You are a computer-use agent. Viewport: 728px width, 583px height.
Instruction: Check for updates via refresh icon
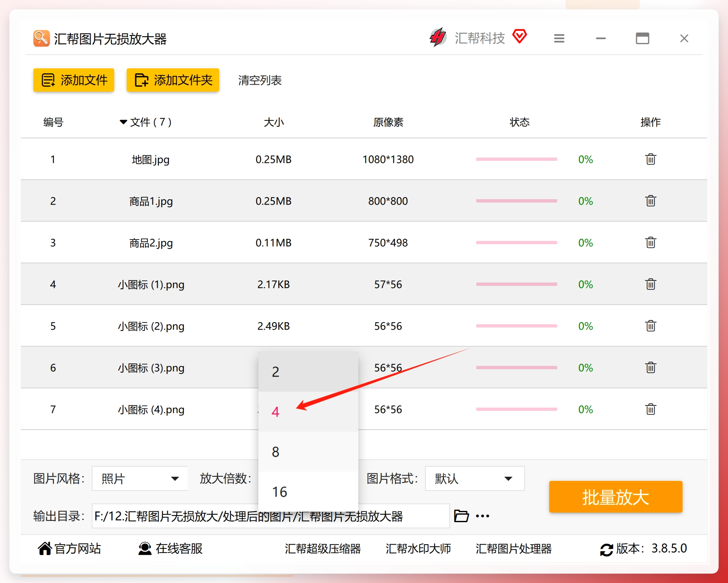click(606, 549)
